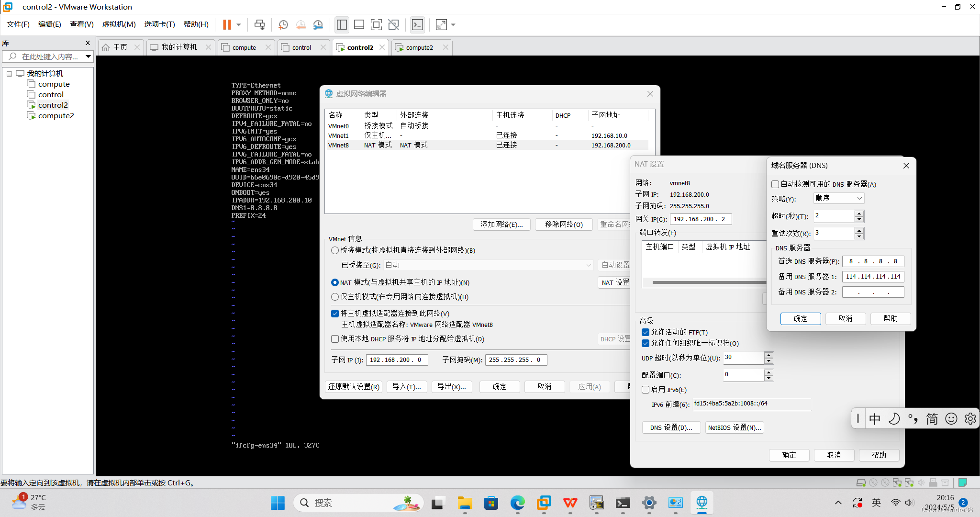Click the IME emoji smiley icon
The height and width of the screenshot is (517, 980).
click(951, 419)
